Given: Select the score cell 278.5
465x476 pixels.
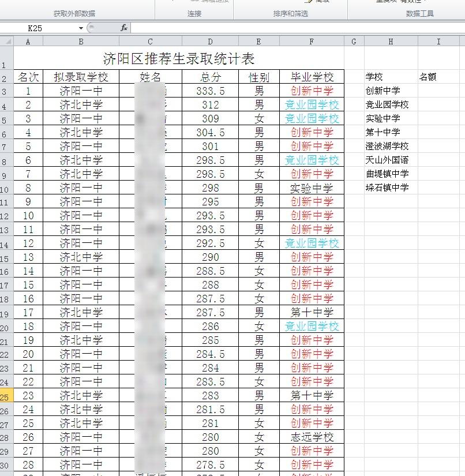Looking at the screenshot, I should coord(210,465).
